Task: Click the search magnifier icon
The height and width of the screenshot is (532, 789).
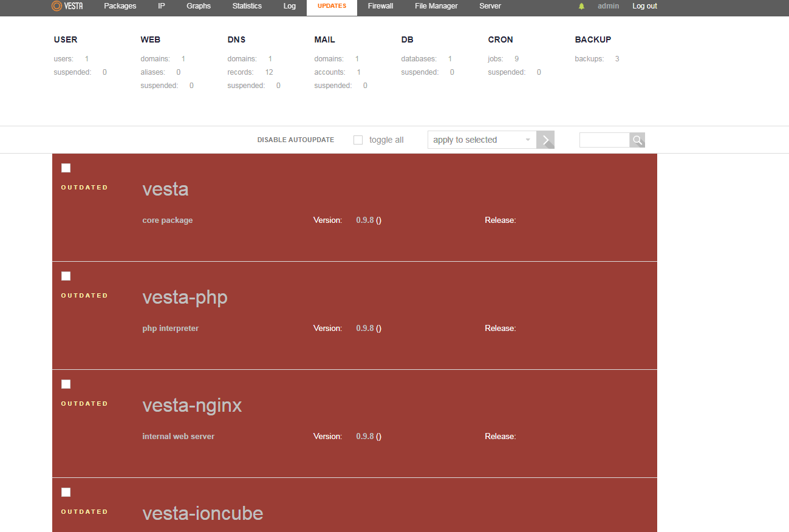Action: coord(637,140)
